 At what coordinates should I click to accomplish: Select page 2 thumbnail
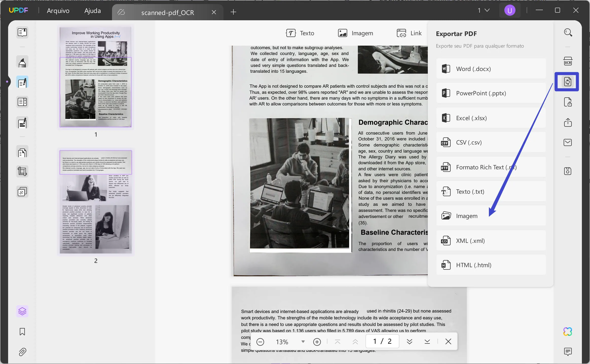click(x=96, y=203)
